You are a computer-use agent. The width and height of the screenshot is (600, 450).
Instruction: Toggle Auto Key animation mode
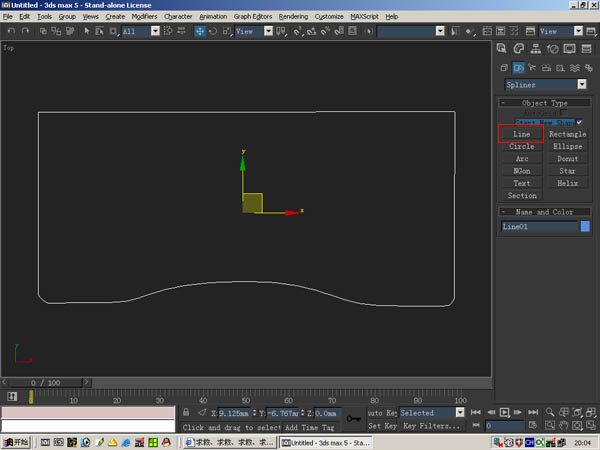(382, 413)
